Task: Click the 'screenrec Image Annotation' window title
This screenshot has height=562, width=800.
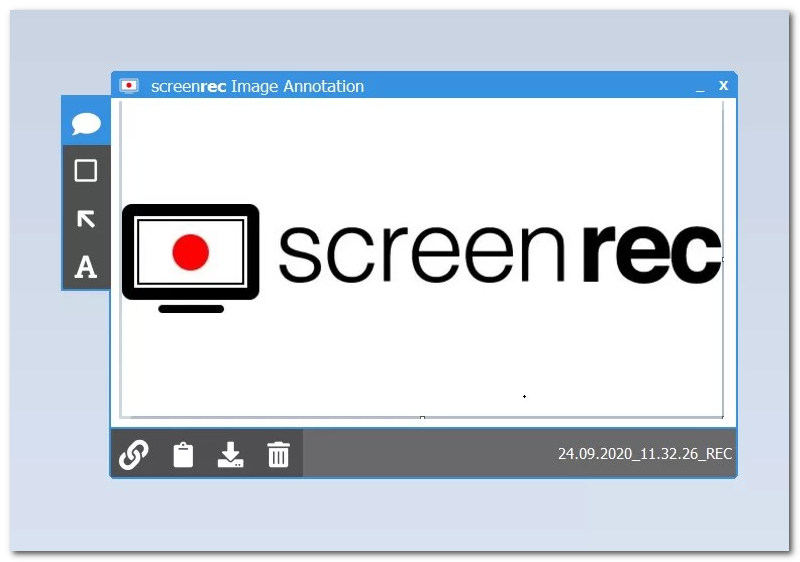Action: (x=257, y=86)
